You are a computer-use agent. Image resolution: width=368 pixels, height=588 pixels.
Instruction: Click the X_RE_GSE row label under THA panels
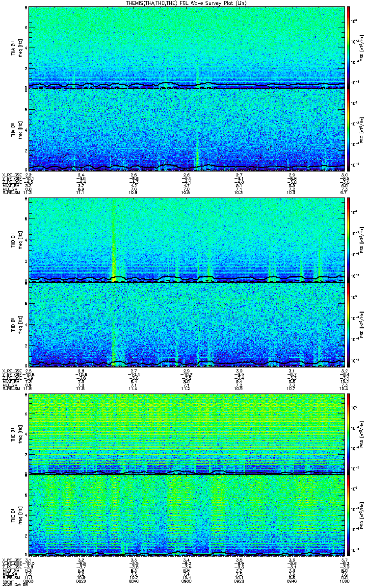coord(10,175)
